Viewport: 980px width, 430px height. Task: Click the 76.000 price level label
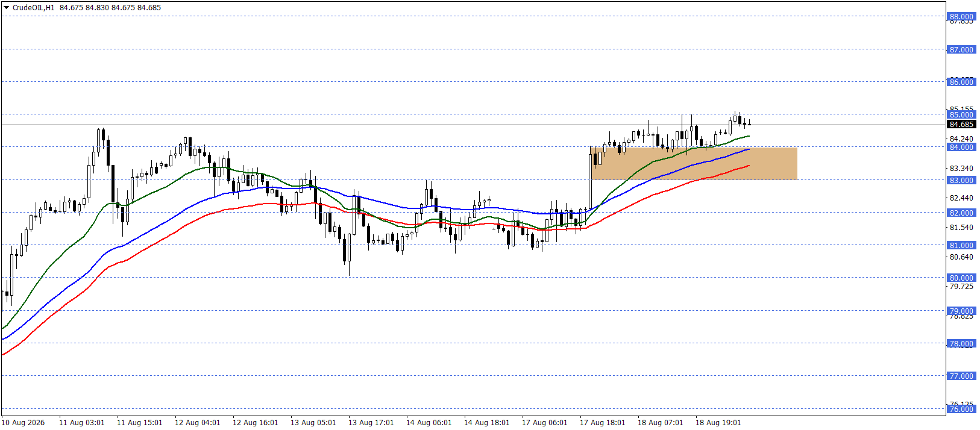point(961,409)
